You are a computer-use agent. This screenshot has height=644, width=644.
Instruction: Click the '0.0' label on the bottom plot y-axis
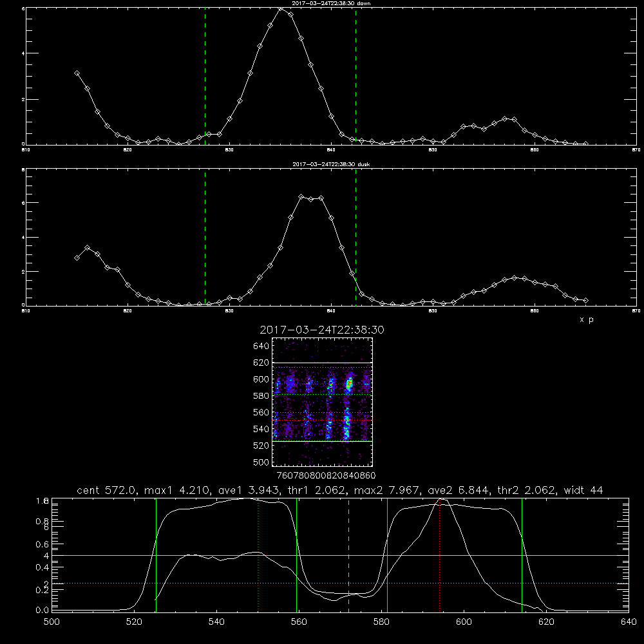(x=43, y=611)
